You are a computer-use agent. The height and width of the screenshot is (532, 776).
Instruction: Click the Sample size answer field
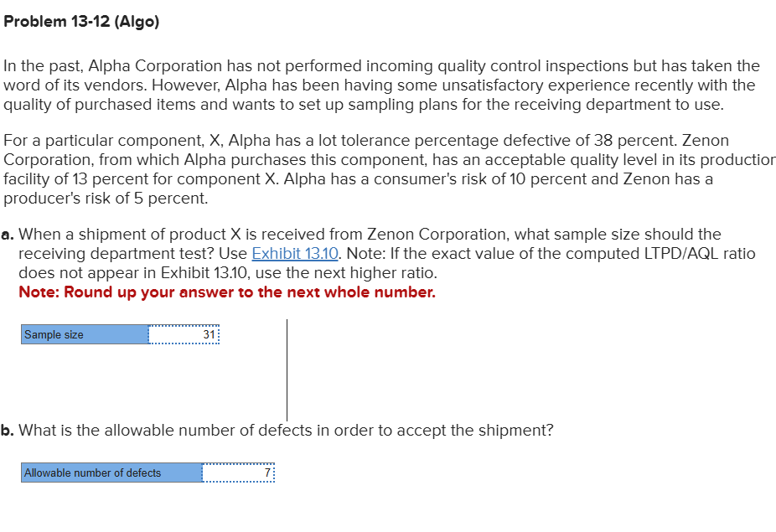click(184, 334)
